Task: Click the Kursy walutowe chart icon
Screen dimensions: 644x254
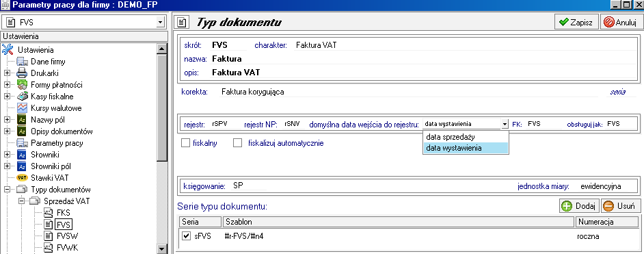Action: click(x=22, y=108)
